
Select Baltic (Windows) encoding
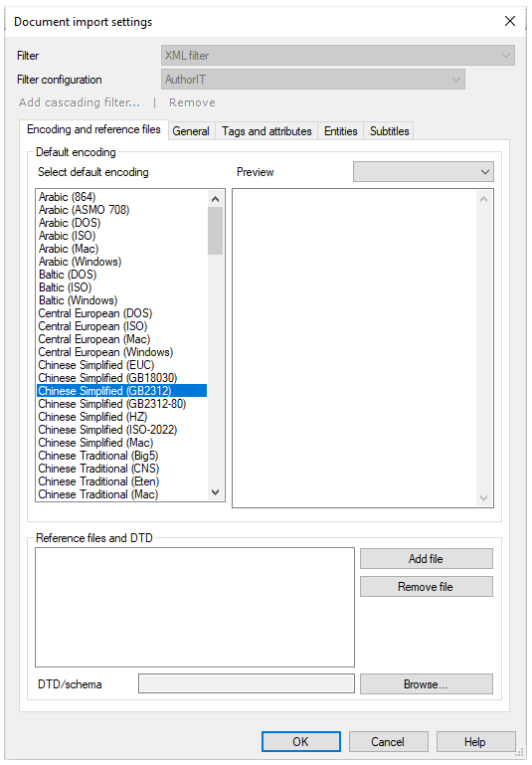pos(122,300)
